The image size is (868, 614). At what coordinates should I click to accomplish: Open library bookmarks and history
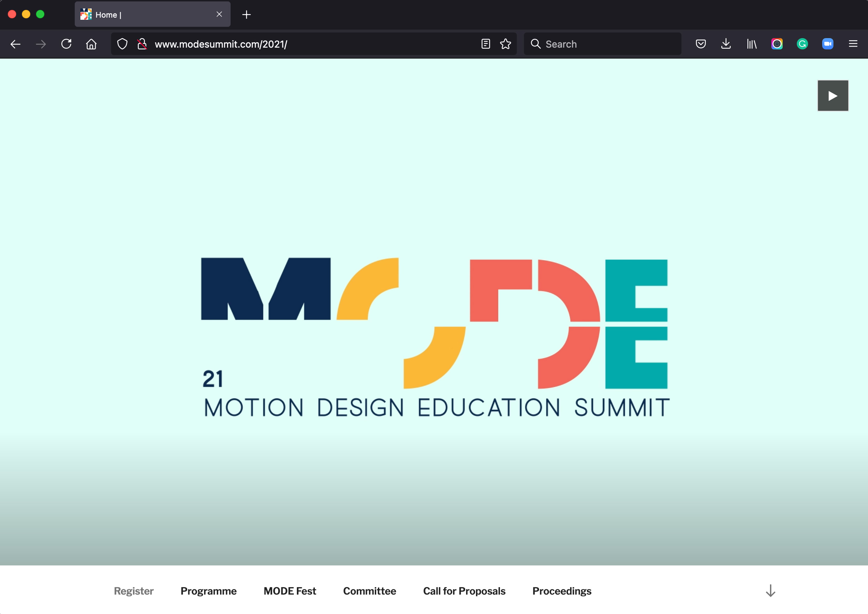tap(752, 44)
